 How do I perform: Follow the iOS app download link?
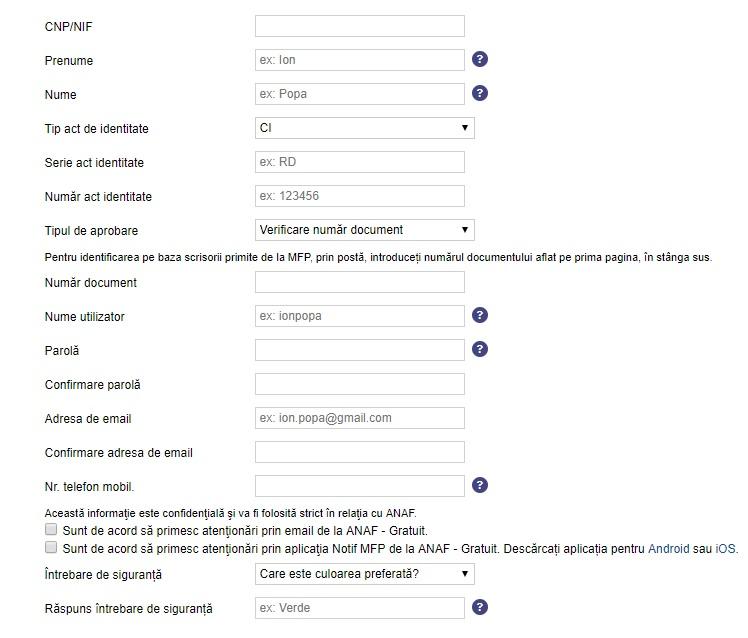(x=725, y=549)
